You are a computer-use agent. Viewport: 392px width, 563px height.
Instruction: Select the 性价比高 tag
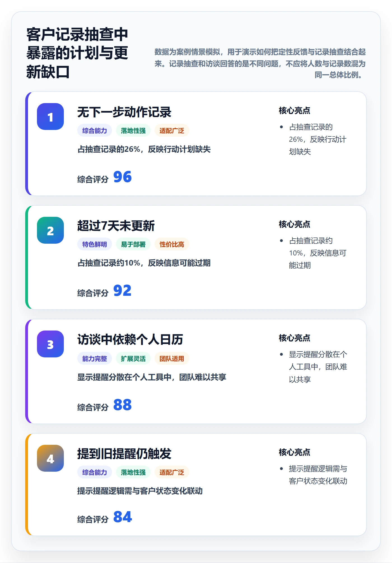[x=172, y=244]
